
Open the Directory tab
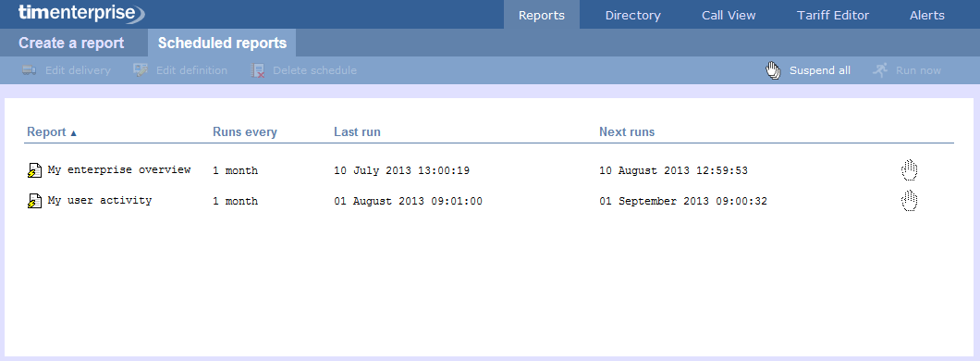pyautogui.click(x=632, y=15)
